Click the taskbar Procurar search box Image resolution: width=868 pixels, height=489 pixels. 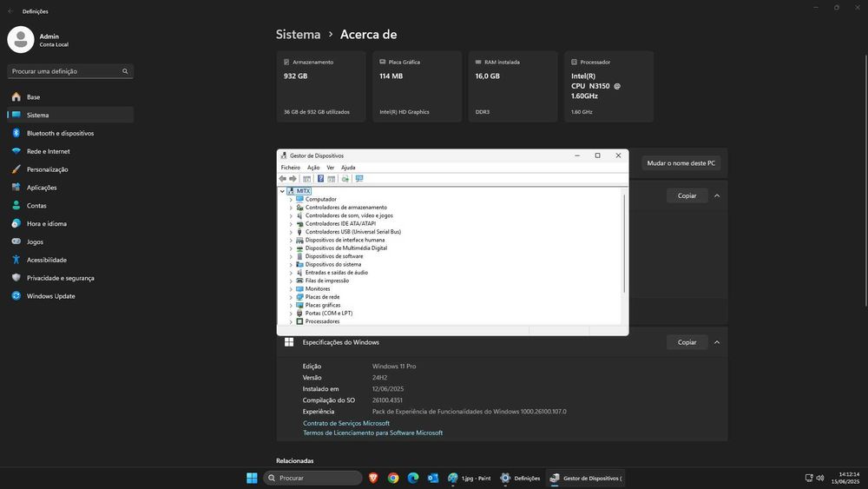(312, 478)
